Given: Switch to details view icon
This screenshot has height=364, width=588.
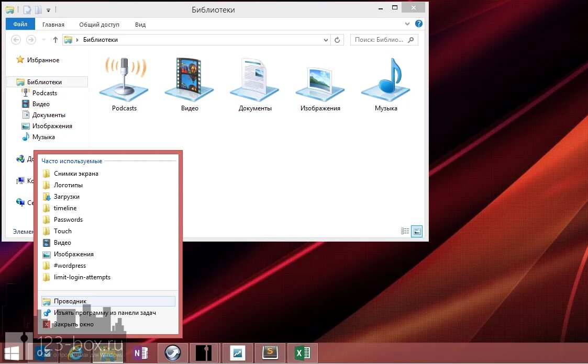Looking at the screenshot, I should (405, 231).
